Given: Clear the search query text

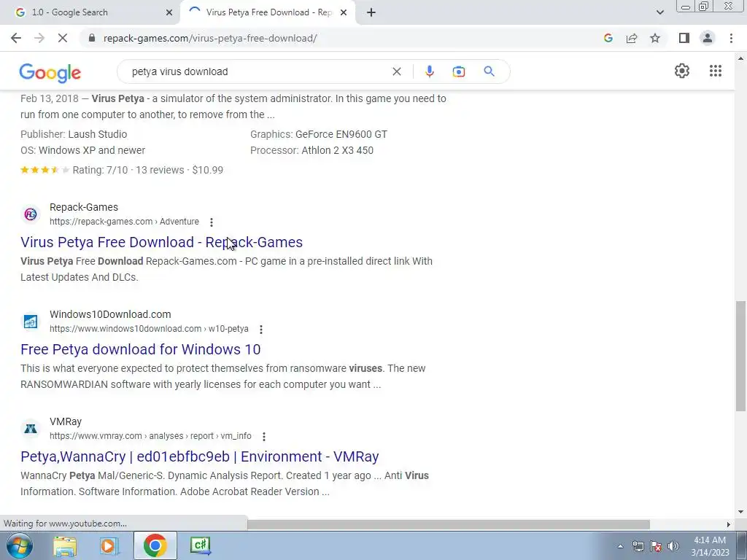Looking at the screenshot, I should coord(396,71).
